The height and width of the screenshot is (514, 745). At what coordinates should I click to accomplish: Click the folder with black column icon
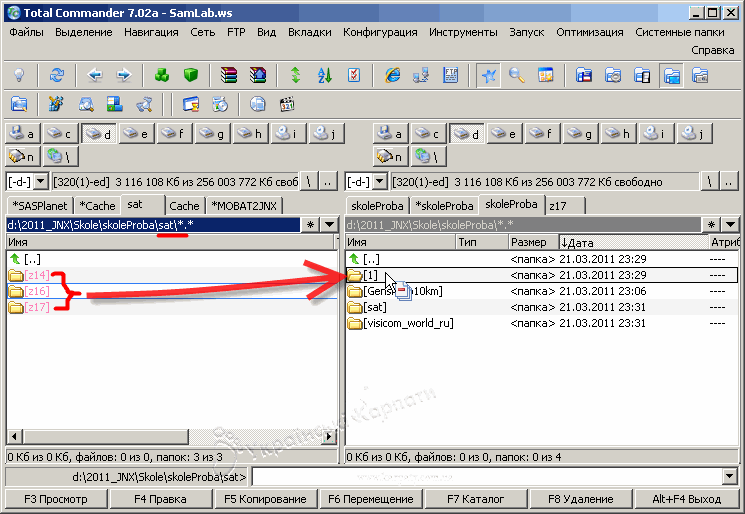tap(642, 75)
